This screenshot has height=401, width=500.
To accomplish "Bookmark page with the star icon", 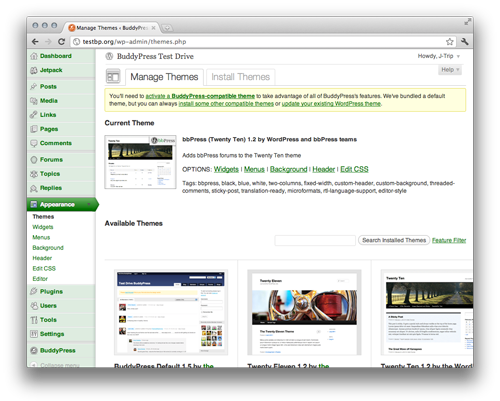I will tap(450, 42).
